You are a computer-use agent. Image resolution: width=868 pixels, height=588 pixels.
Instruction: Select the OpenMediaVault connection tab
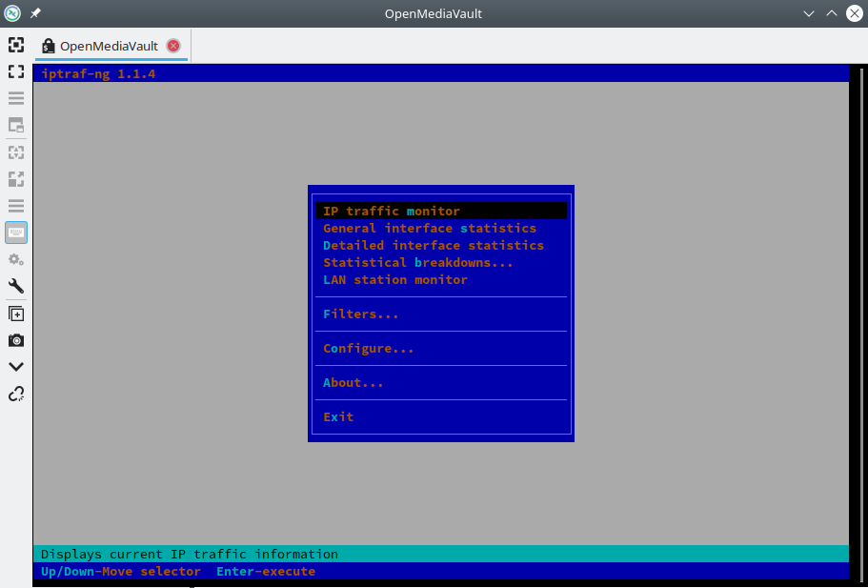111,46
